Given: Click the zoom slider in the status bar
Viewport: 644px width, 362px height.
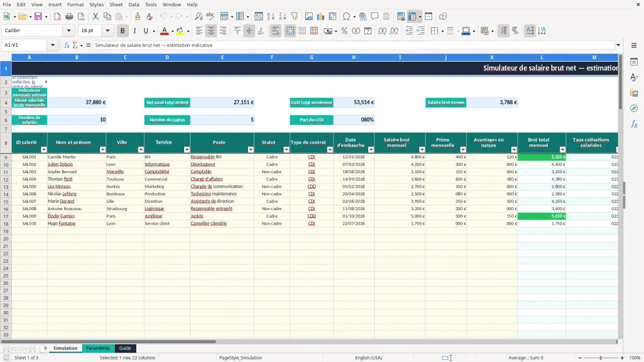Looking at the screenshot, I should coord(601,358).
